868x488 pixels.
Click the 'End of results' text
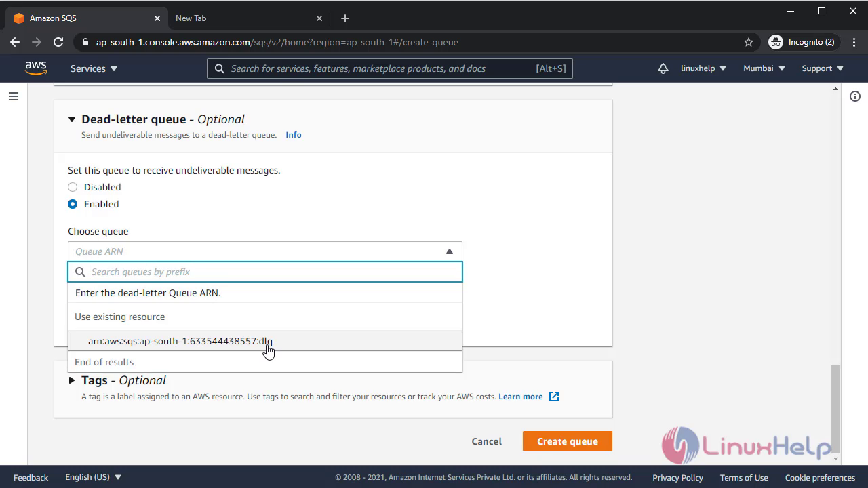coord(104,362)
